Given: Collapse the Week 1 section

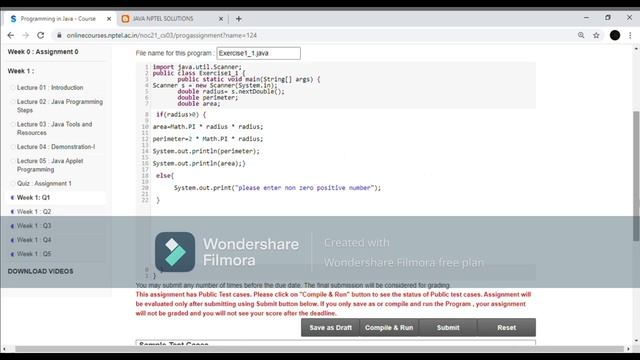Looking at the screenshot, I should [x=20, y=71].
